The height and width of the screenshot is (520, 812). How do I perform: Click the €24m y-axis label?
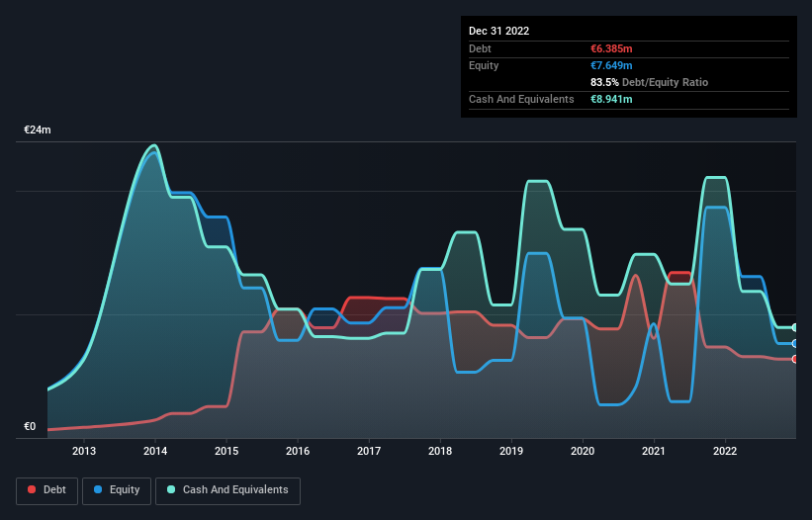[x=38, y=130]
